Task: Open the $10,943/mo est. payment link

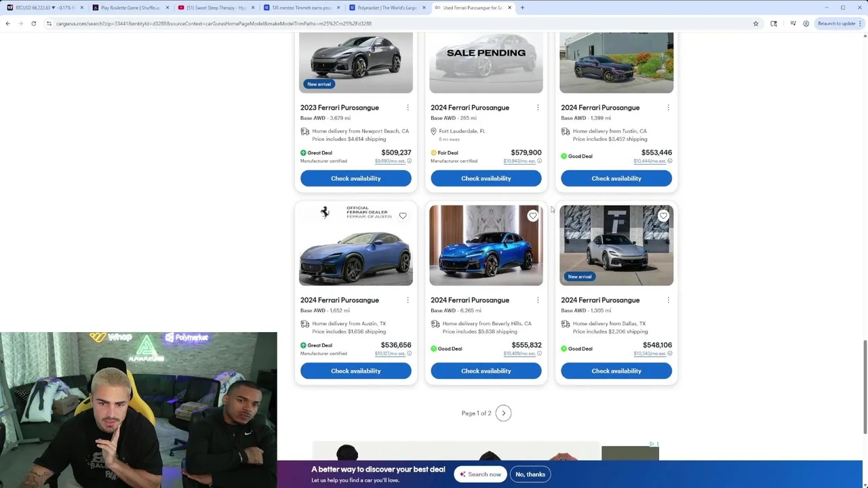Action: click(519, 161)
